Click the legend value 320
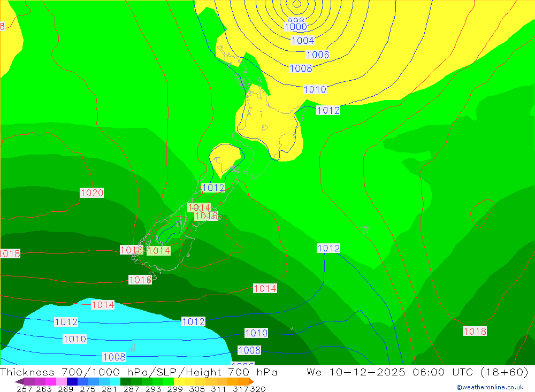This screenshot has height=392, width=535. click(258, 389)
